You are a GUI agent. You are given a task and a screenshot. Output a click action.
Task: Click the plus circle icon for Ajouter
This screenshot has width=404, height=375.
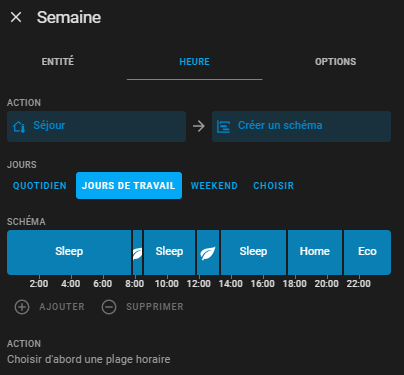pos(22,307)
